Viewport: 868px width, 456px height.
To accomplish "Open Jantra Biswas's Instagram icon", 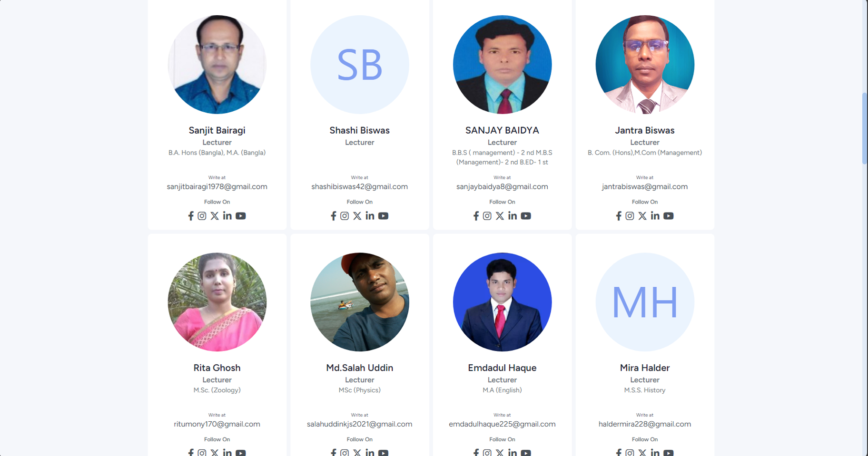I will coord(630,216).
